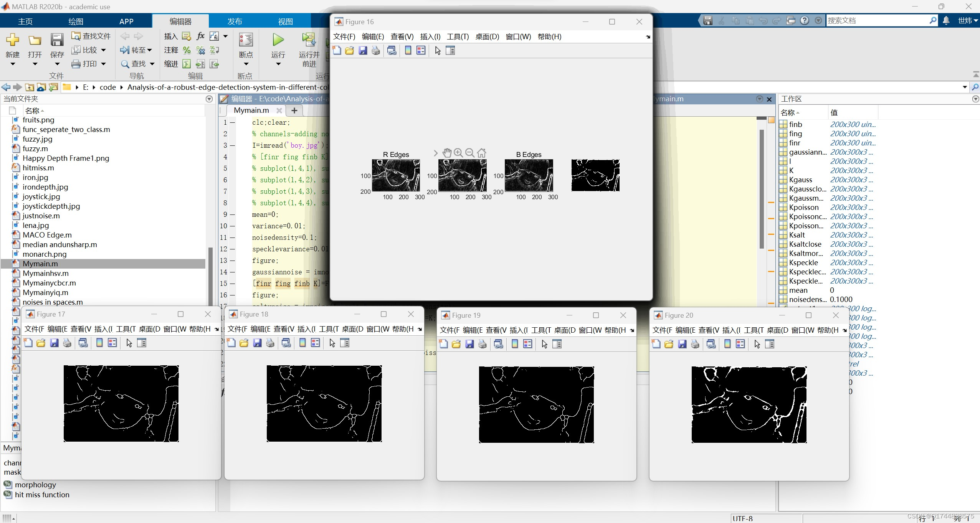Click Save icon in Figure 16 toolbar

[x=363, y=50]
